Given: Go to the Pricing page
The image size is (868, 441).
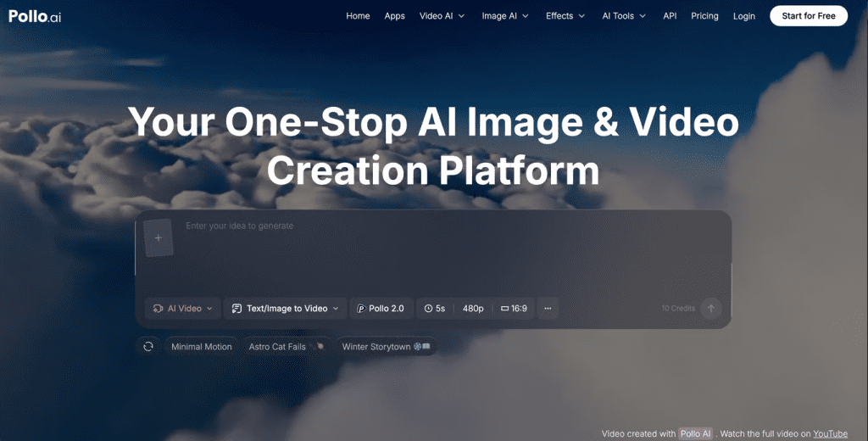Looking at the screenshot, I should [704, 16].
